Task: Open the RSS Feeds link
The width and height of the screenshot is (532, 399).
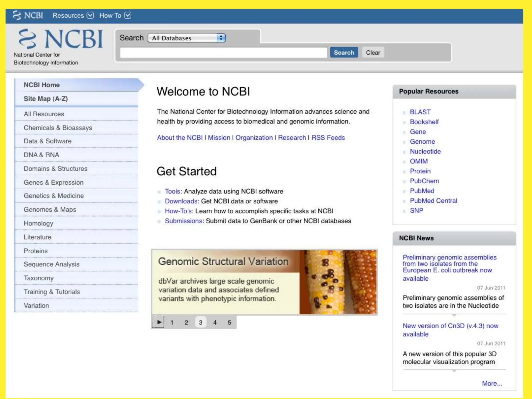Action: [328, 138]
